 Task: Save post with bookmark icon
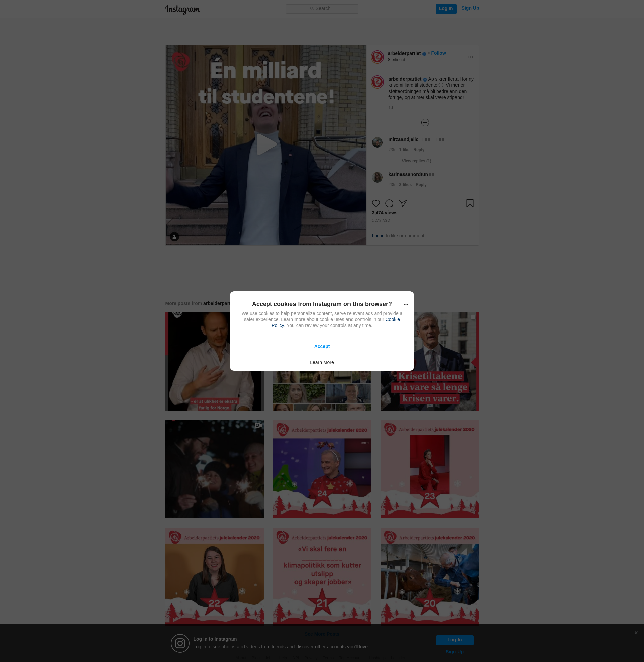(470, 203)
